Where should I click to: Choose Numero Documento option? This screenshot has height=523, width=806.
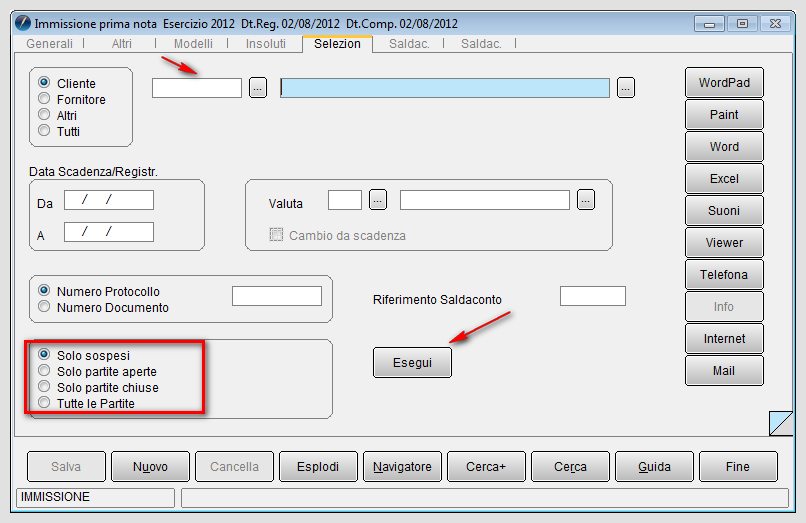coord(44,306)
